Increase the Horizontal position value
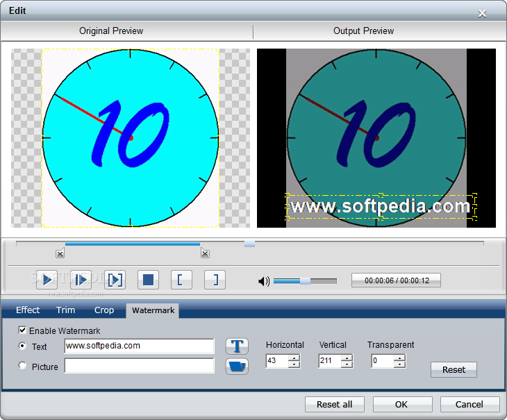The image size is (507, 420). tap(294, 358)
